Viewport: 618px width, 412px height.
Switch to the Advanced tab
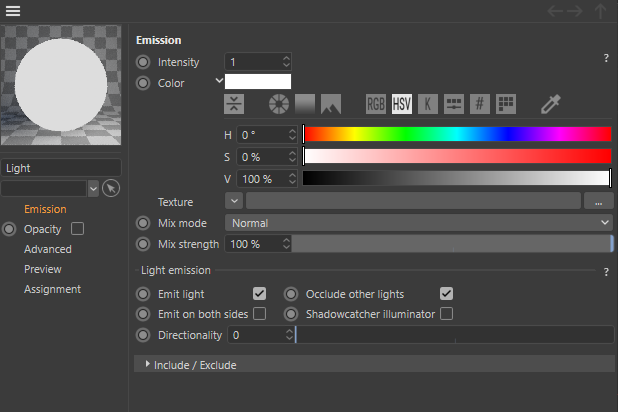[47, 249]
